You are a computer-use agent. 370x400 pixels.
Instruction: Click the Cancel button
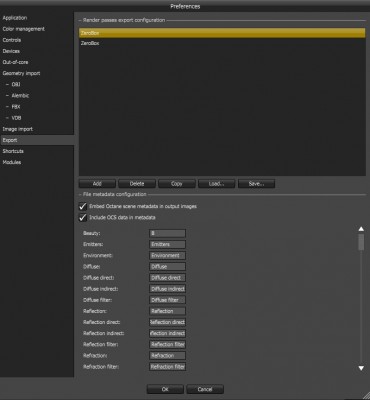205,389
